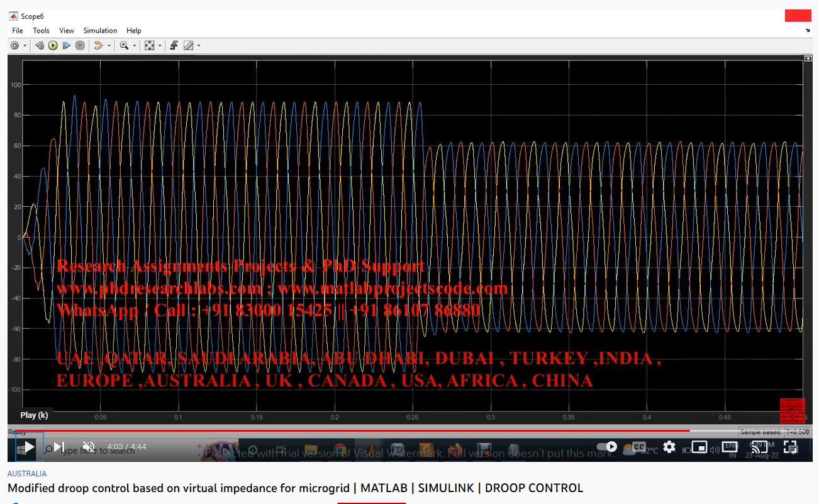Unmute the video with the speaker icon
Viewport: 819px width, 504px height.
[x=88, y=447]
